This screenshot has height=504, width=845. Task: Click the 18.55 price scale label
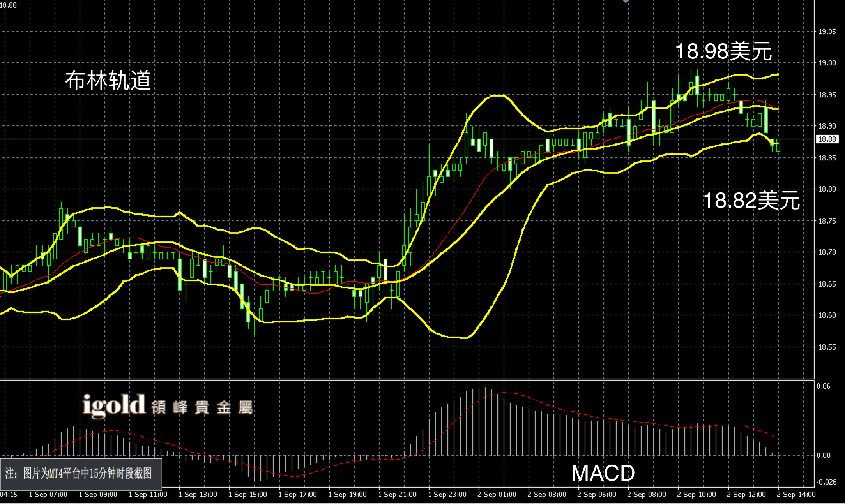click(827, 347)
